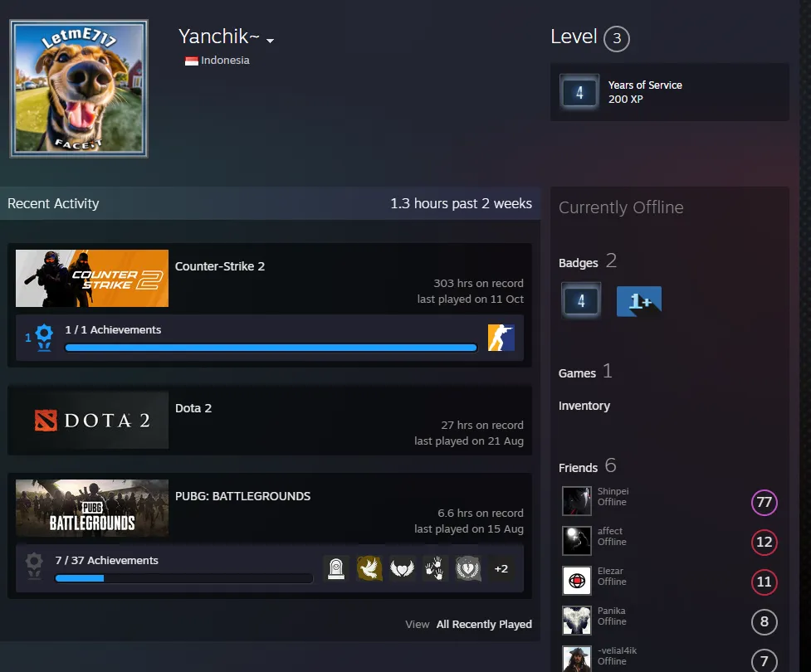Viewport: 811px width, 672px height.
Task: Select the blue 1+ badge under Badges
Action: (x=639, y=301)
